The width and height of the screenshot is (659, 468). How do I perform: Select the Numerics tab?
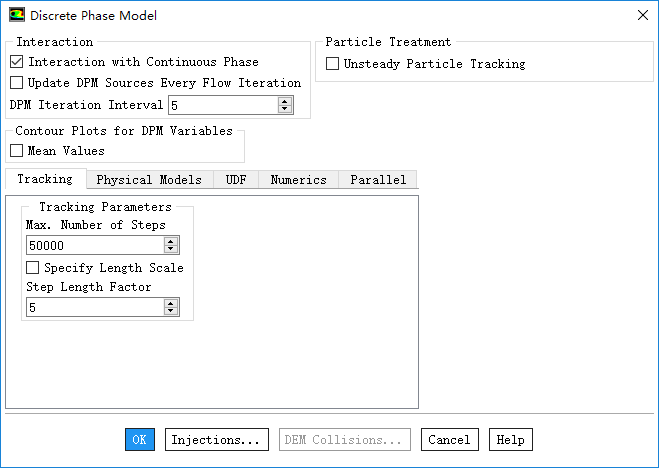298,180
